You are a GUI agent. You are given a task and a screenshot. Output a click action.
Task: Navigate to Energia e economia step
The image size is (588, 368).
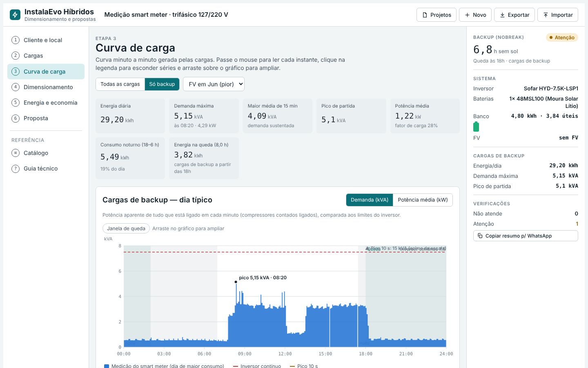[46, 103]
